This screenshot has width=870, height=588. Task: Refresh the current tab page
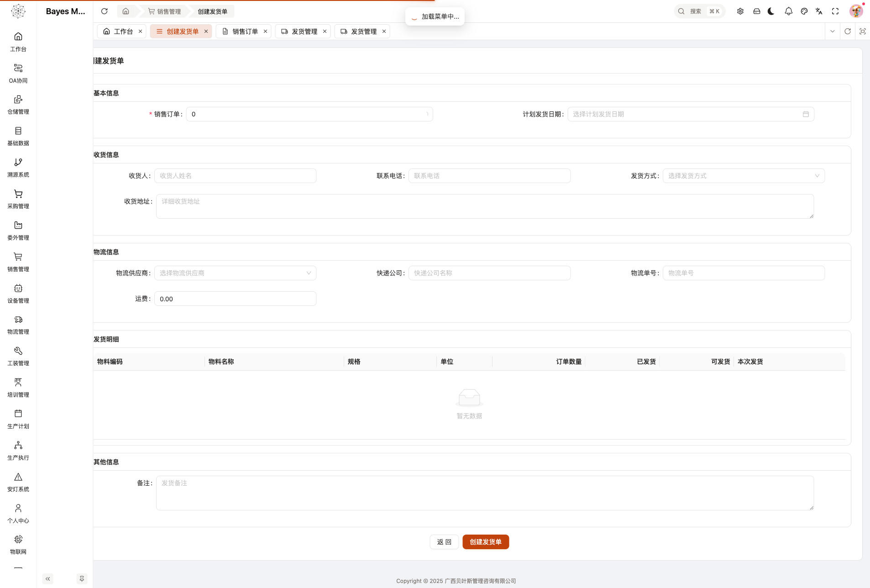[x=848, y=31]
